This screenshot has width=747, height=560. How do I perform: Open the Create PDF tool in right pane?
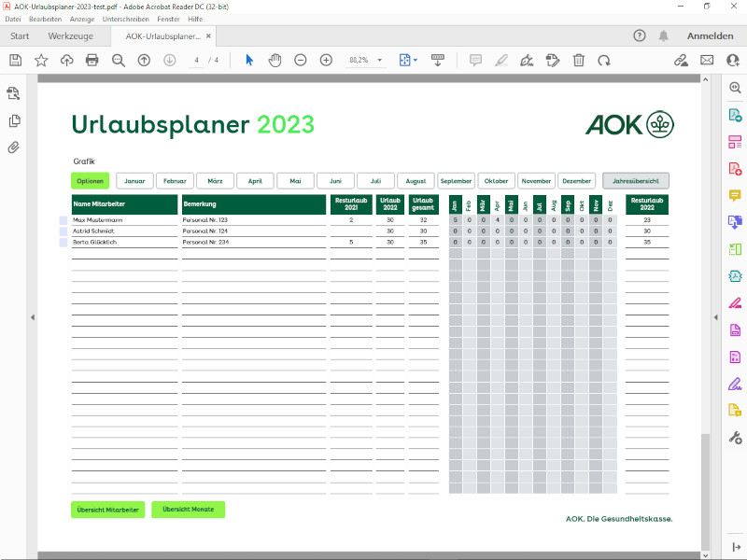735,169
